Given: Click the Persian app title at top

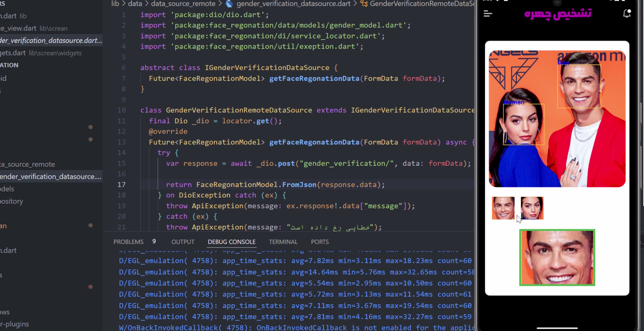Looking at the screenshot, I should [x=558, y=14].
